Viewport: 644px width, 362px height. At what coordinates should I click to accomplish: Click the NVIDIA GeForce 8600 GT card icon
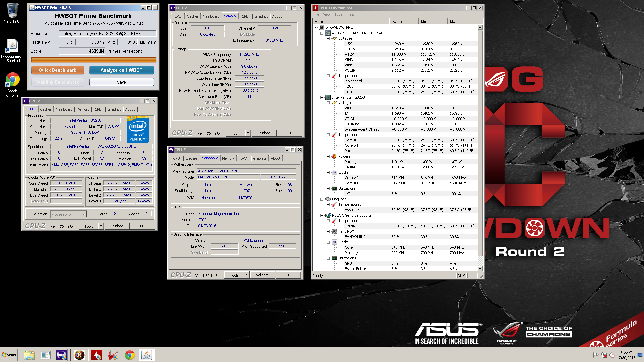pyautogui.click(x=328, y=215)
